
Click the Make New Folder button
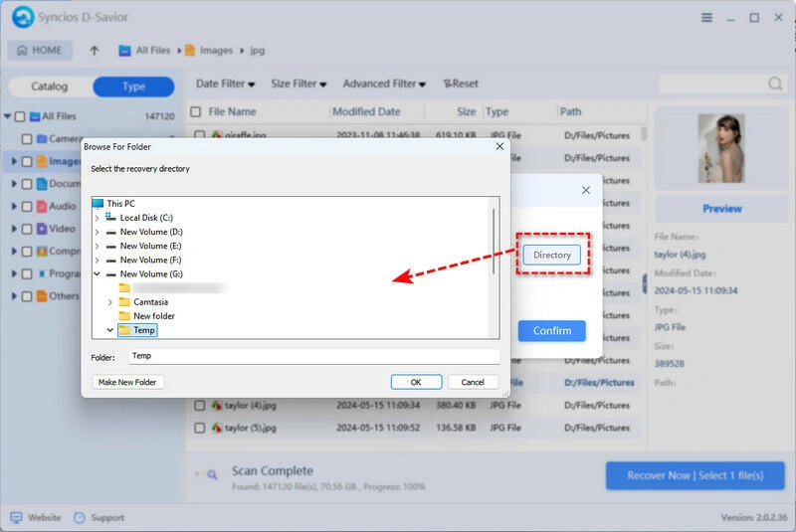(129, 382)
